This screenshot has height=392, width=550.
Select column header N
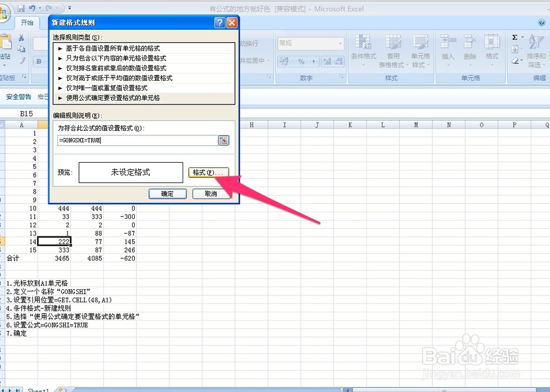click(x=449, y=125)
